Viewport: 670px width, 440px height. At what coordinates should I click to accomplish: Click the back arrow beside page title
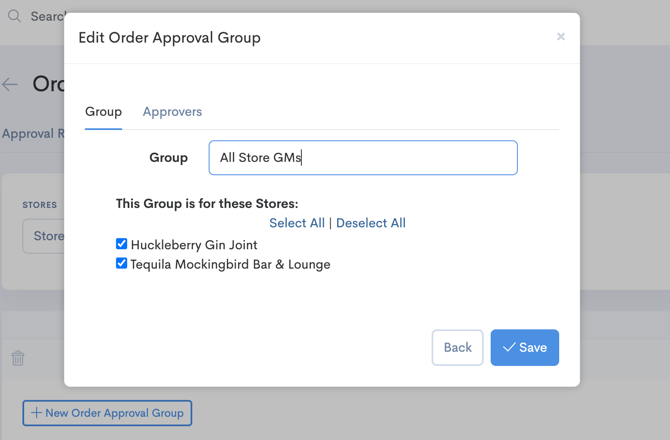pyautogui.click(x=11, y=85)
